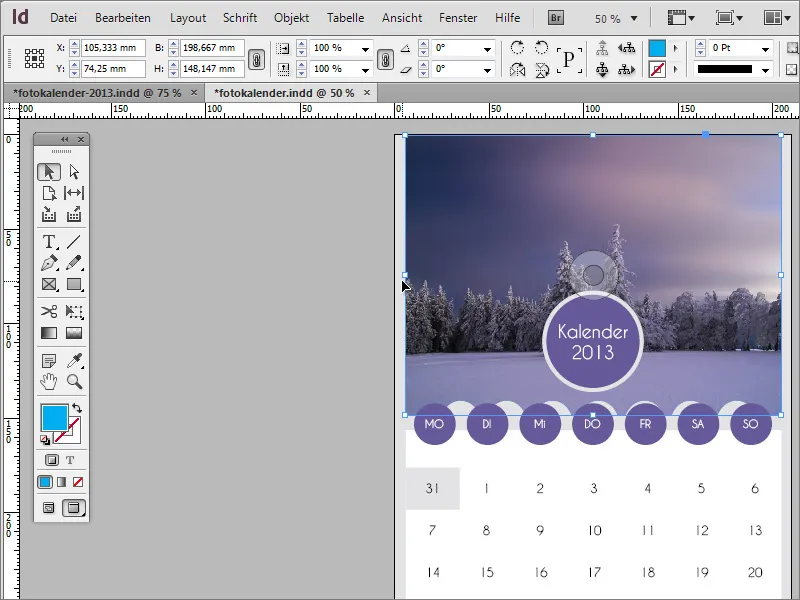
Task: Click the stroke swatch in control bar
Action: click(x=657, y=69)
